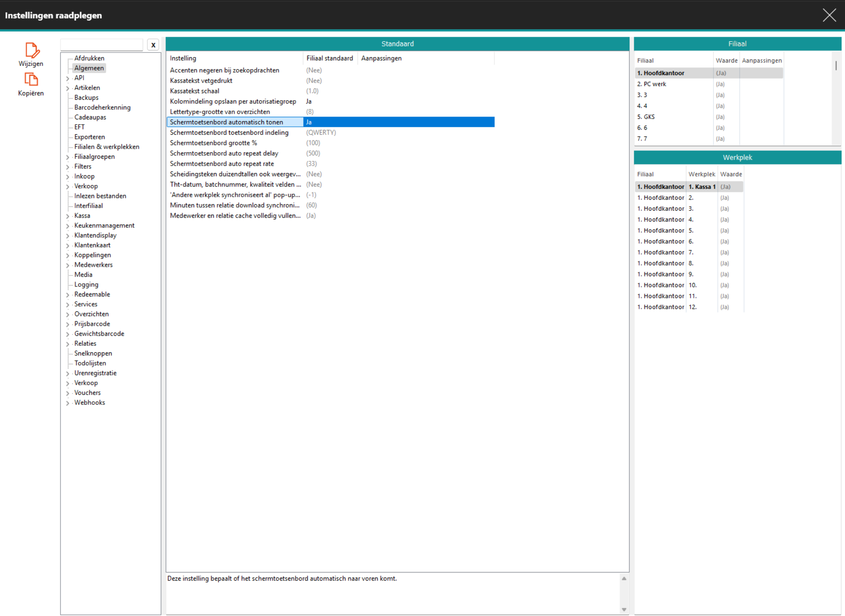Expand the Webhooks tree node
845x616 pixels.
point(68,403)
